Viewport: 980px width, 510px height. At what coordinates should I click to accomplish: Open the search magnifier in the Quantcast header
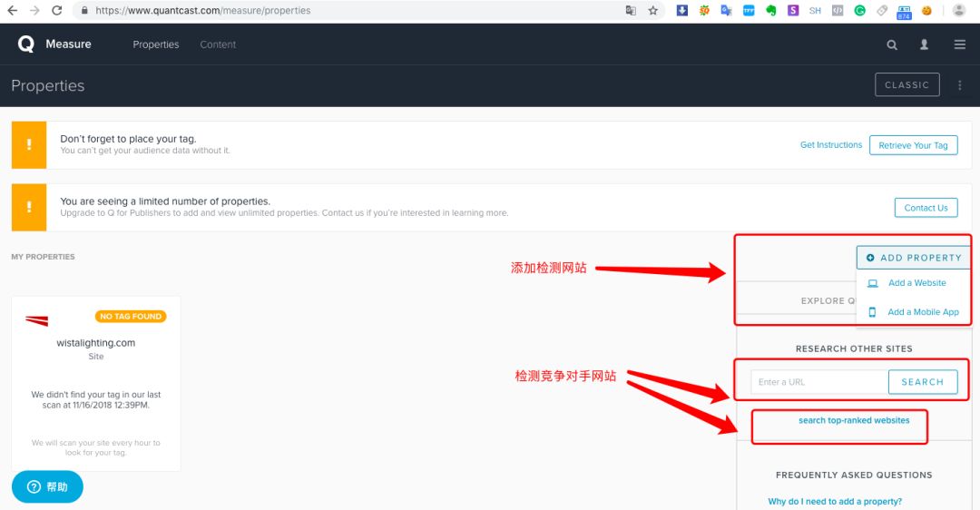coord(892,44)
